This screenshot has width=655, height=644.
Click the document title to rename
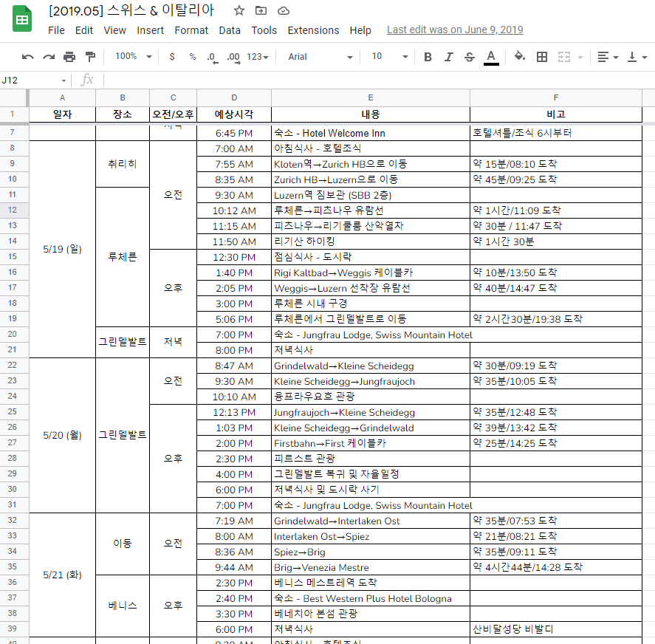131,10
